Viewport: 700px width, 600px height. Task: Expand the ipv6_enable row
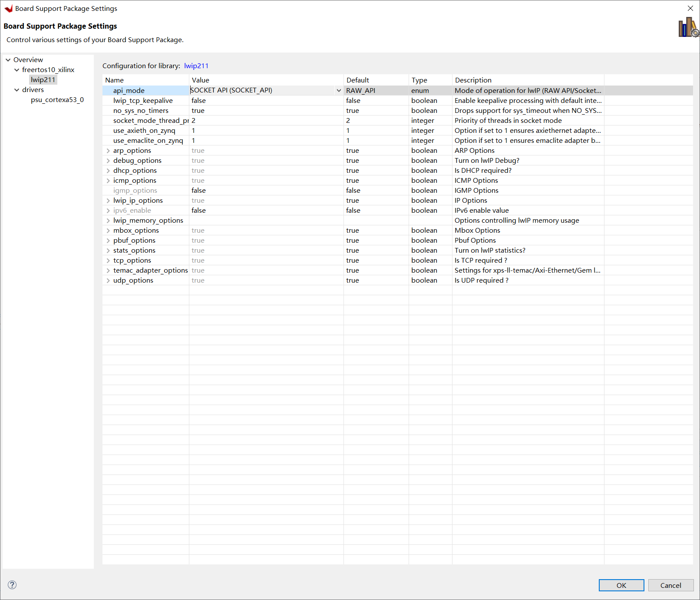(x=108, y=211)
